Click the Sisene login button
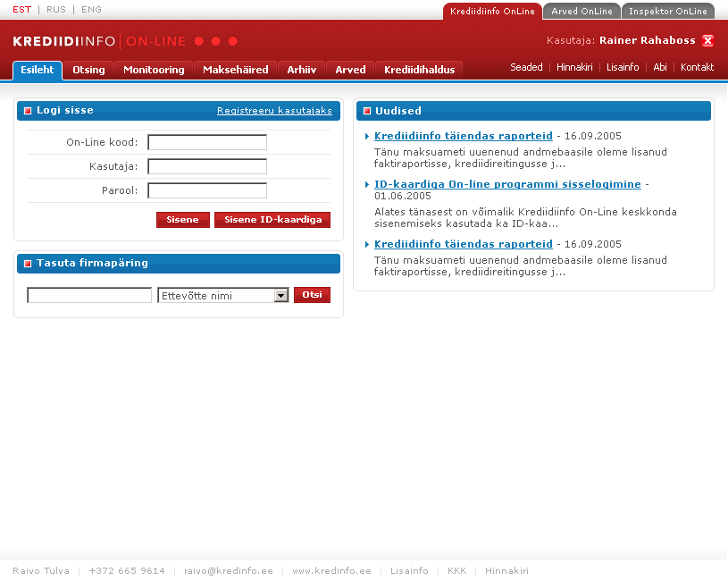The image size is (728, 581). tap(182, 220)
